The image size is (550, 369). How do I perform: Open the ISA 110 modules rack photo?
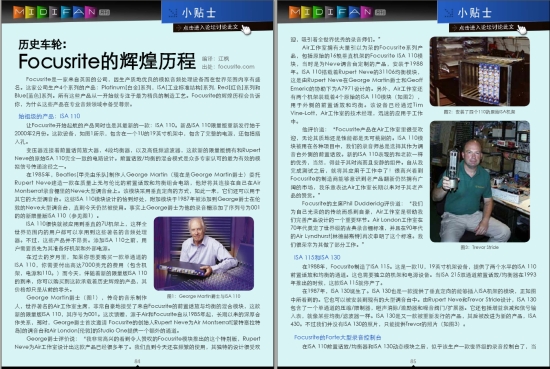click(479, 71)
